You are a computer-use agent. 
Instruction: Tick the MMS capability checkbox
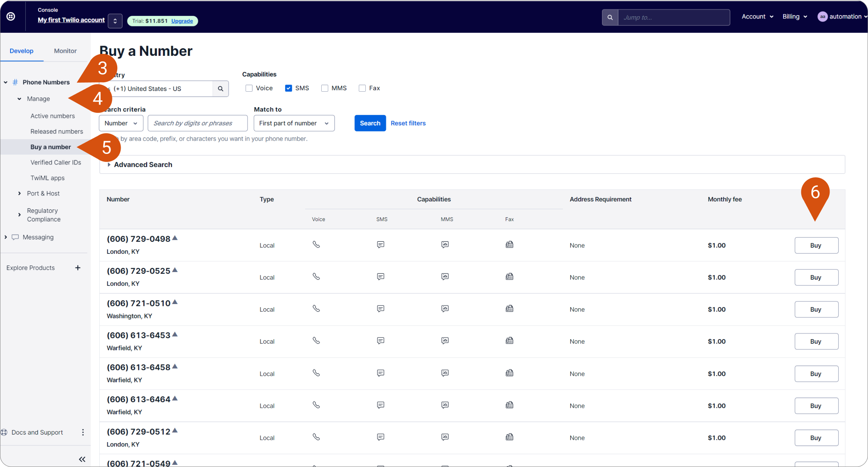[x=325, y=88]
